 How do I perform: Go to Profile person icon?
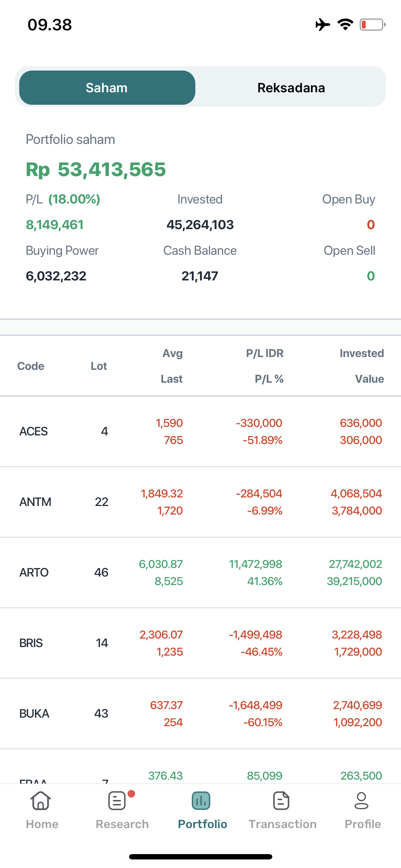tap(361, 801)
